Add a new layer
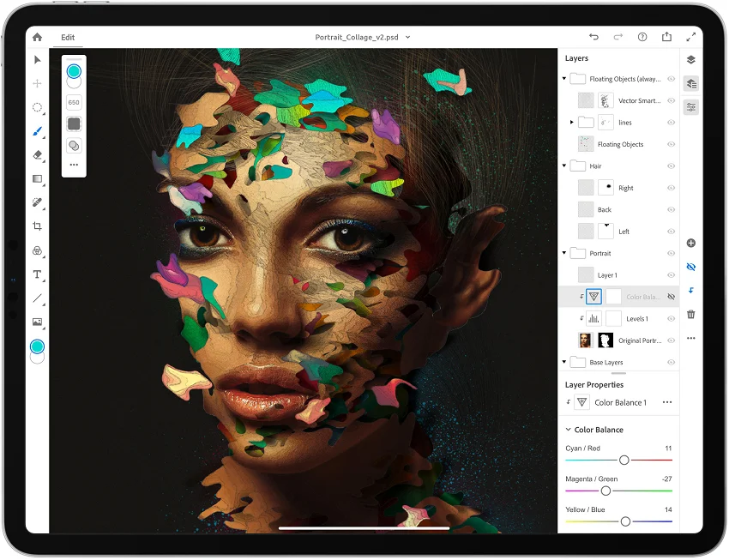The width and height of the screenshot is (729, 560). [691, 243]
